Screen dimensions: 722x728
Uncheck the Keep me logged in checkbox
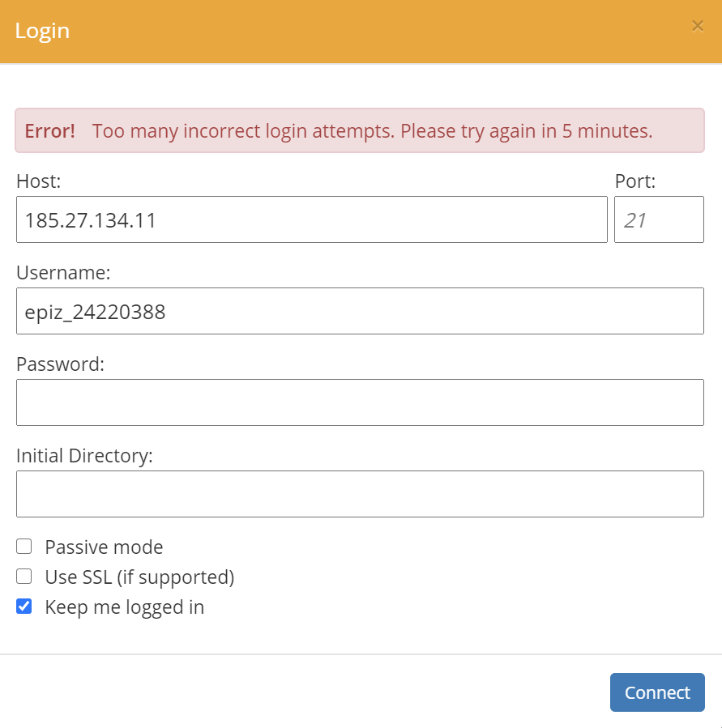tap(24, 607)
